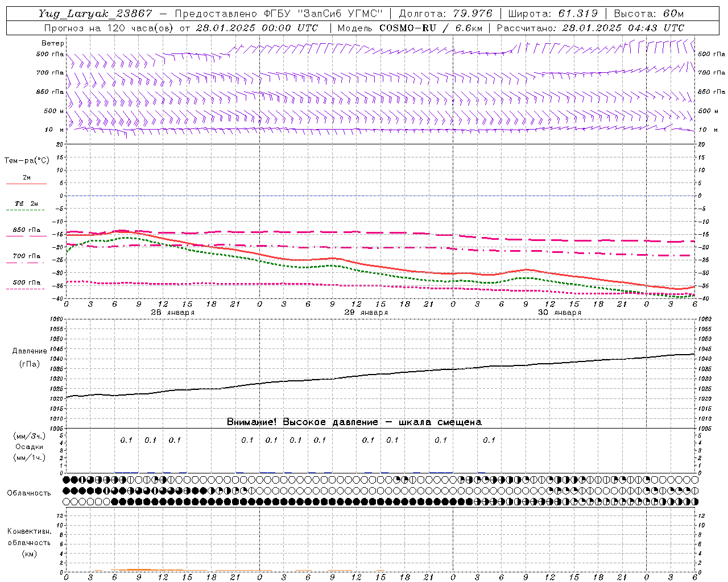Click the 2м temperature legend entry
728x582 pixels.
click(x=27, y=178)
